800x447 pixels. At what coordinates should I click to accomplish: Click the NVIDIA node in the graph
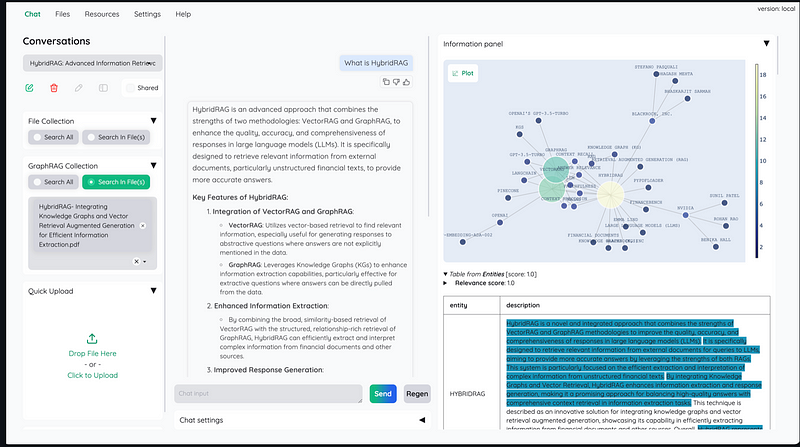pyautogui.click(x=686, y=215)
